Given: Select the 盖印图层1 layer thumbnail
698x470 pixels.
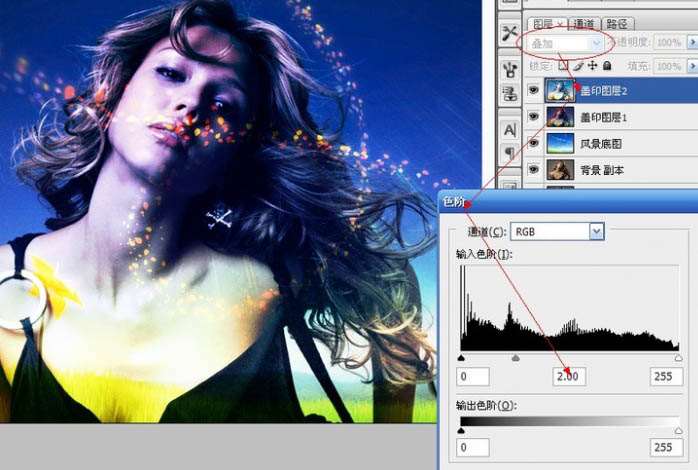Looking at the screenshot, I should point(560,117).
